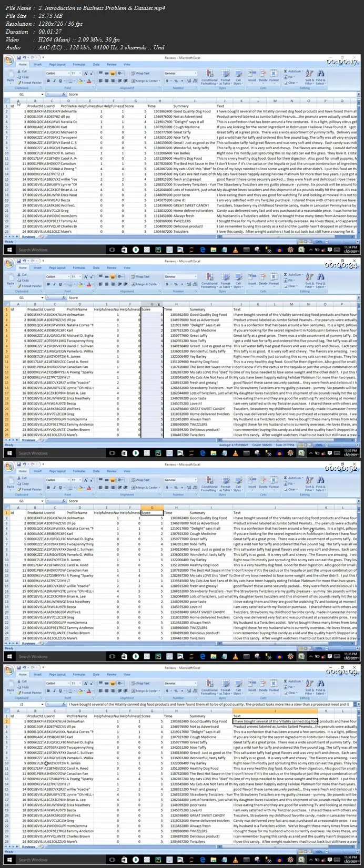Toggle Wrap Text in the 00:00:17 frame

coord(141,74)
